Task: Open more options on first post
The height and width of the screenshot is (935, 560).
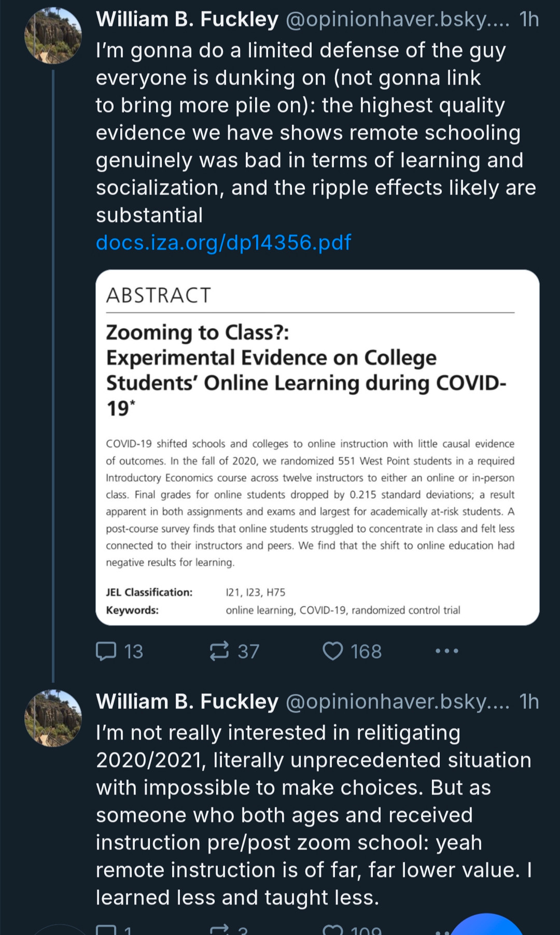Action: 447,651
